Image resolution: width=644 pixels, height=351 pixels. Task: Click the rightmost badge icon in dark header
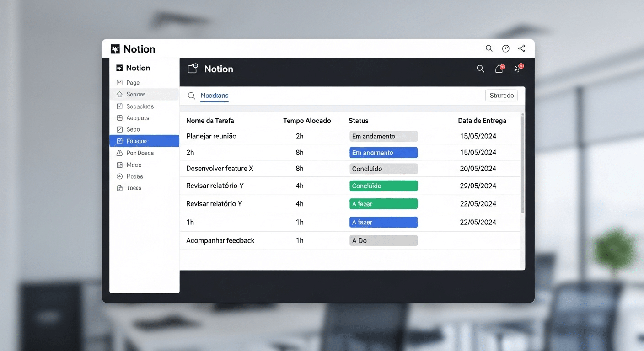coord(518,69)
